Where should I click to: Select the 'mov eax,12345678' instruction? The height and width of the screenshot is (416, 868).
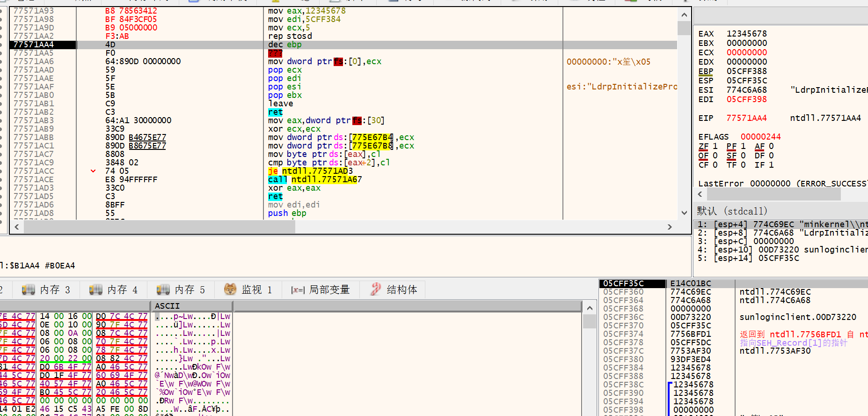[x=307, y=11]
